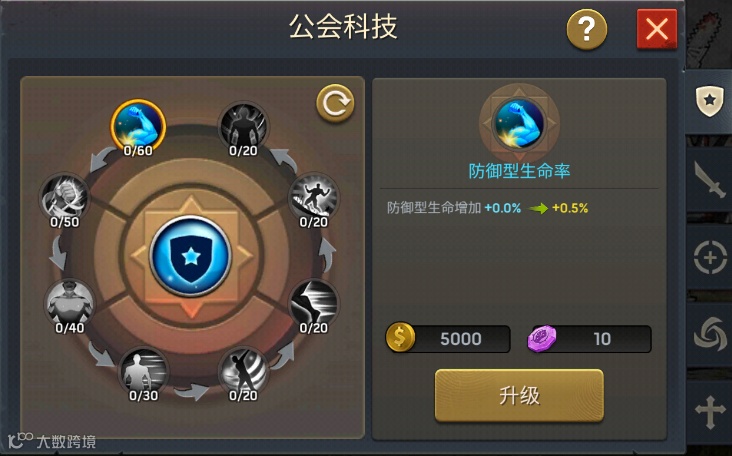Screen dimensions: 732x456
Task: Select the fist punch skill 0/50
Action: 64,198
